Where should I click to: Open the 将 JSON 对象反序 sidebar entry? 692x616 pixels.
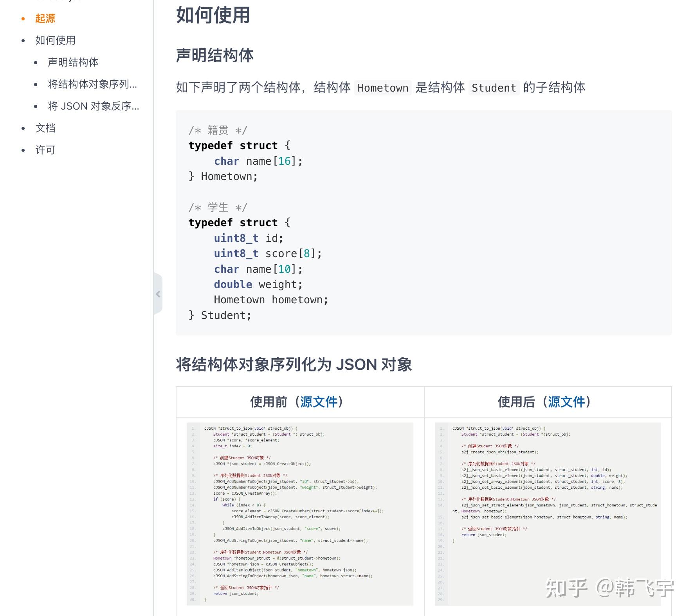(x=92, y=106)
